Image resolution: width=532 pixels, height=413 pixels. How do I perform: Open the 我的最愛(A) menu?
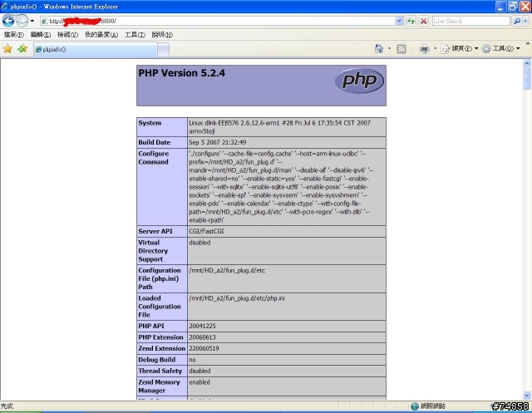point(101,35)
